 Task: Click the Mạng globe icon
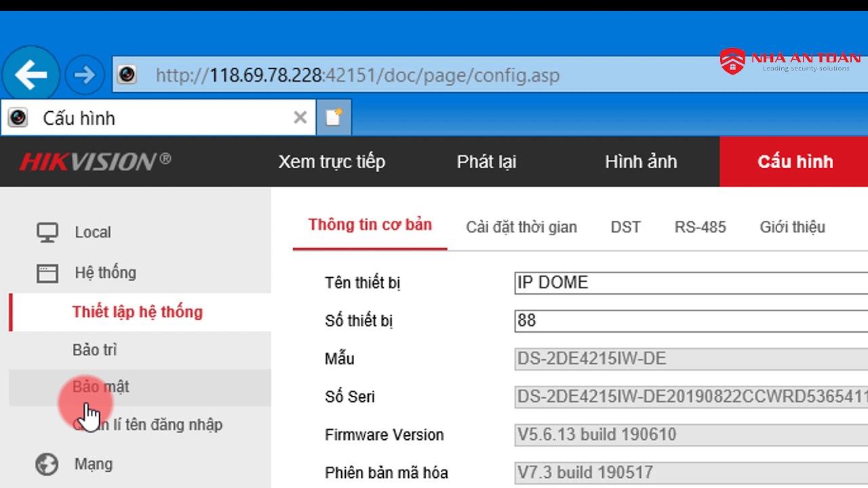(x=47, y=464)
